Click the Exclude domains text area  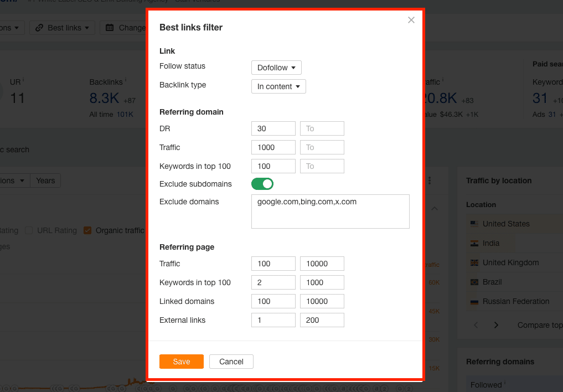point(330,212)
